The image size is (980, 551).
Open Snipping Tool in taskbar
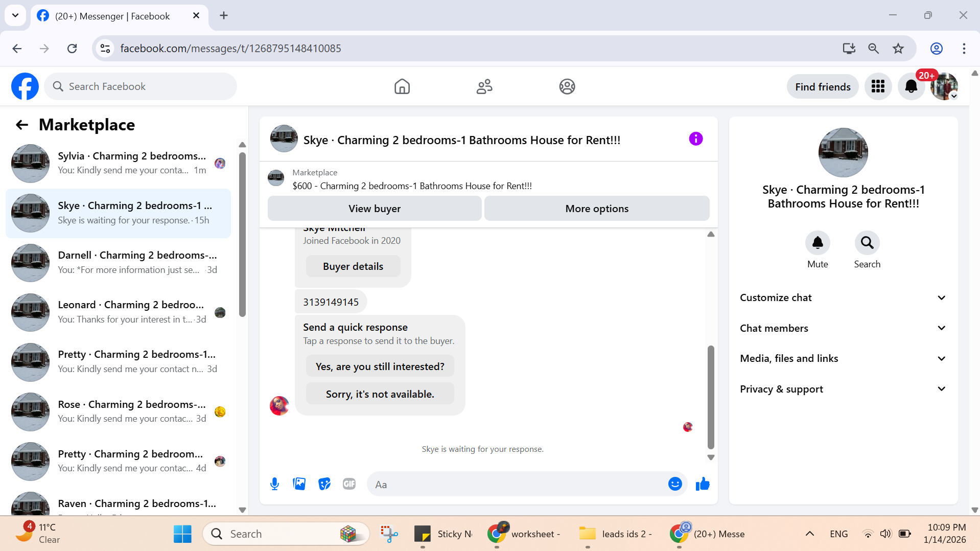389,534
